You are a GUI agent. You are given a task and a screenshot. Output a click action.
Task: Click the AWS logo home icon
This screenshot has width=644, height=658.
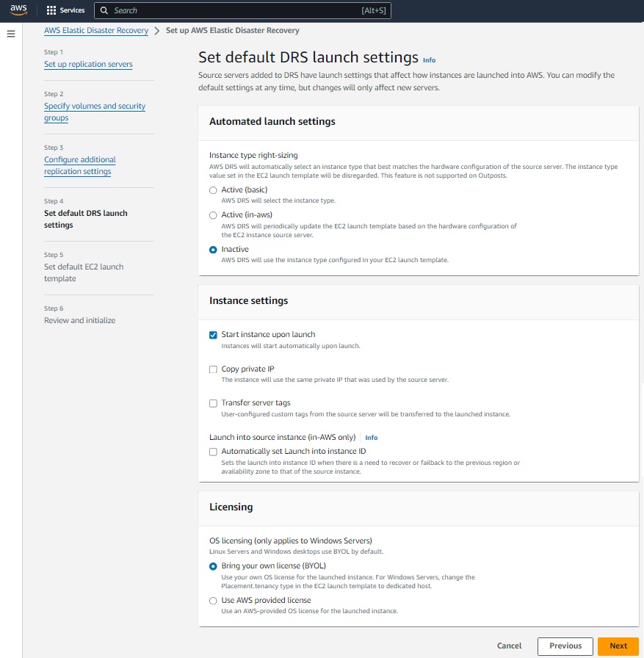pyautogui.click(x=18, y=10)
